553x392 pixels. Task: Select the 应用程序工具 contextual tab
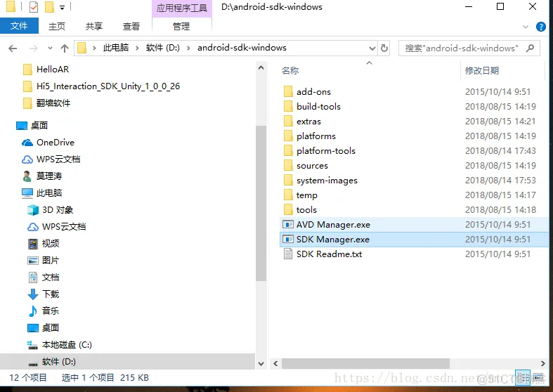(x=181, y=8)
